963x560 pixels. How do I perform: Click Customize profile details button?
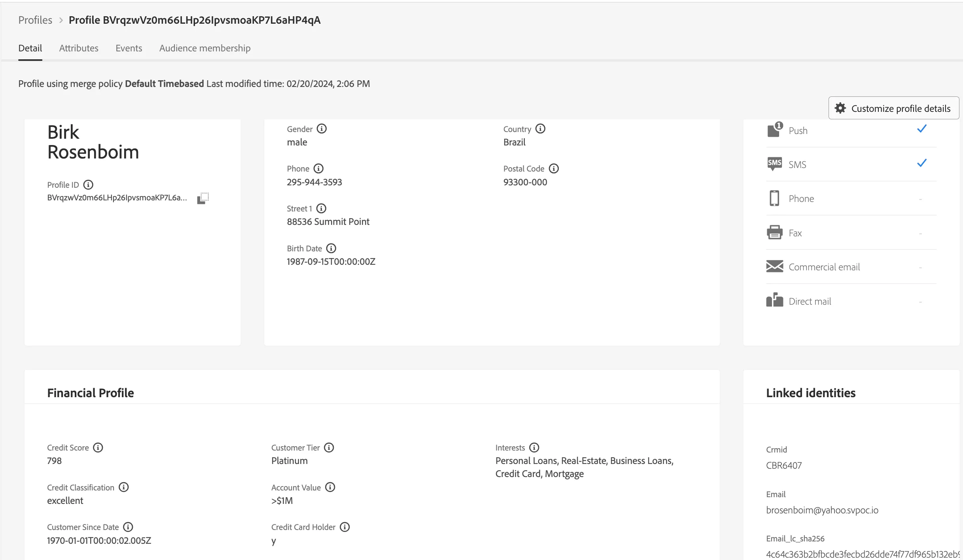point(894,108)
